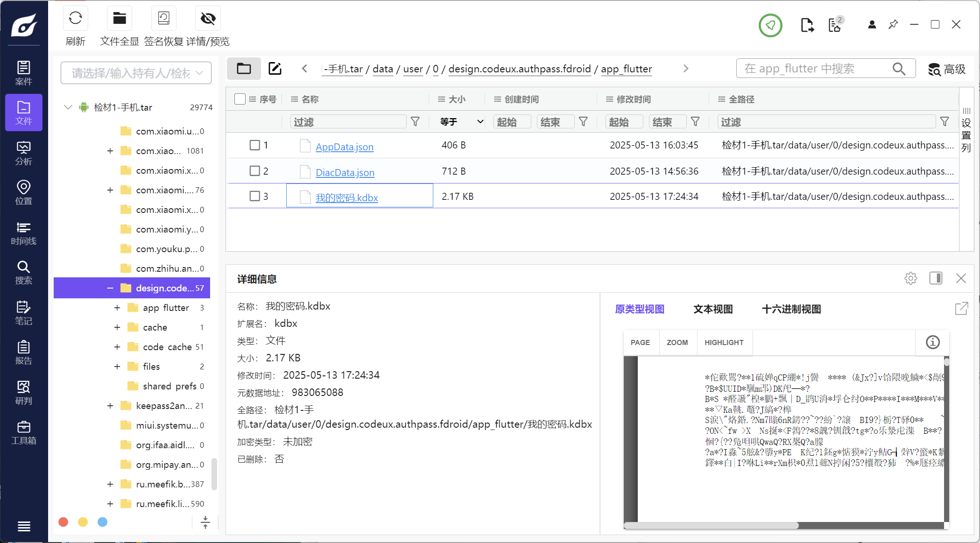The width and height of the screenshot is (980, 543).
Task: Click the user account icon
Action: click(872, 25)
